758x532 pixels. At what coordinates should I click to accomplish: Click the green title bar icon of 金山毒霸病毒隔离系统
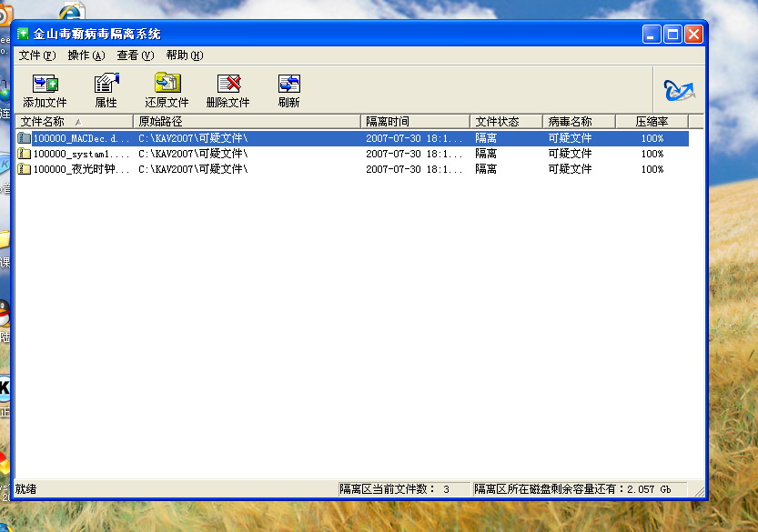click(23, 34)
